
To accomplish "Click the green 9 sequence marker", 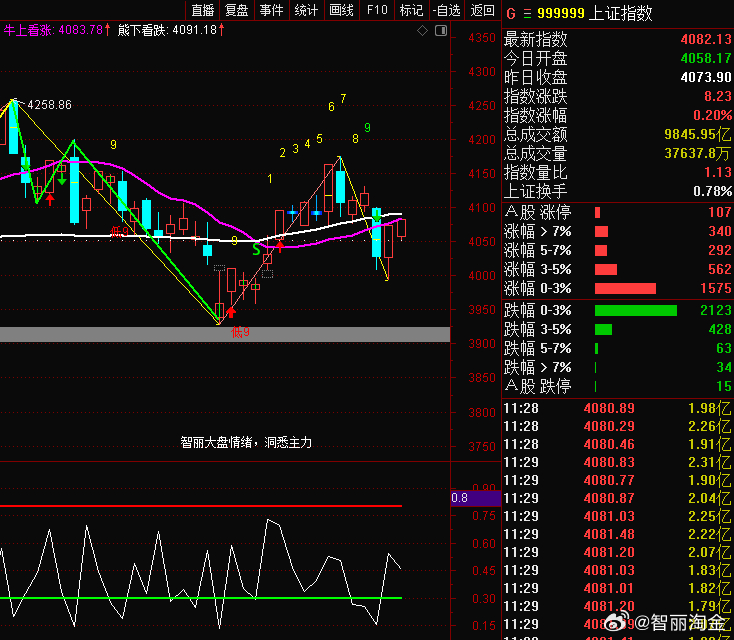I will pyautogui.click(x=367, y=127).
